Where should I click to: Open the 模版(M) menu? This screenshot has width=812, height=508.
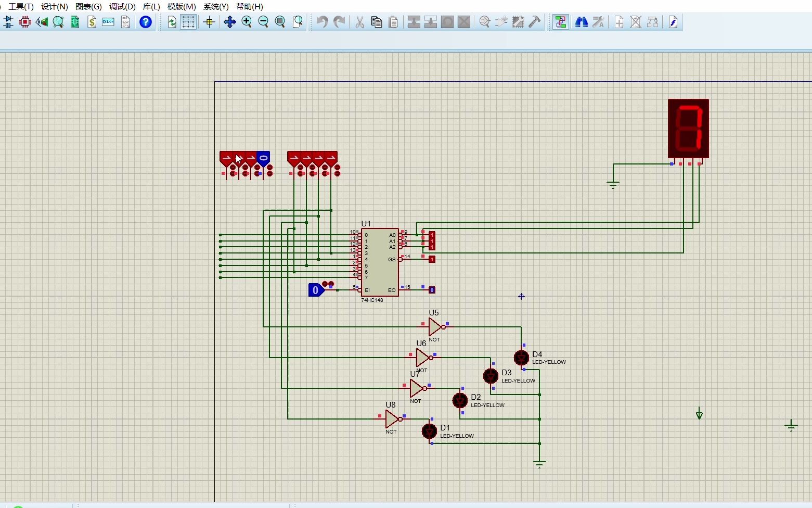click(182, 6)
